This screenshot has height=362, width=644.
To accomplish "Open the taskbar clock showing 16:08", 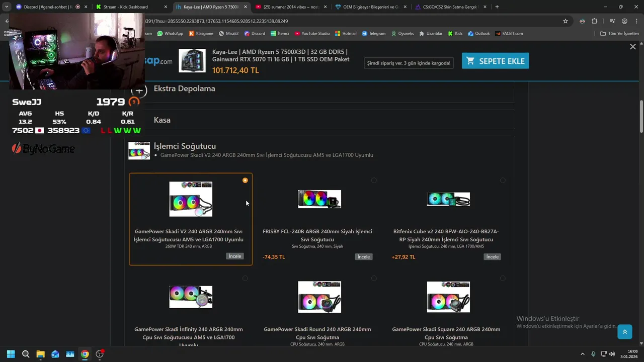I will [x=630, y=354].
